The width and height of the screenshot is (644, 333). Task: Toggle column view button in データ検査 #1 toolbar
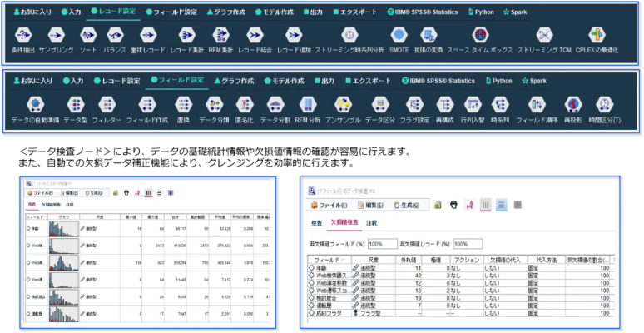(148, 193)
